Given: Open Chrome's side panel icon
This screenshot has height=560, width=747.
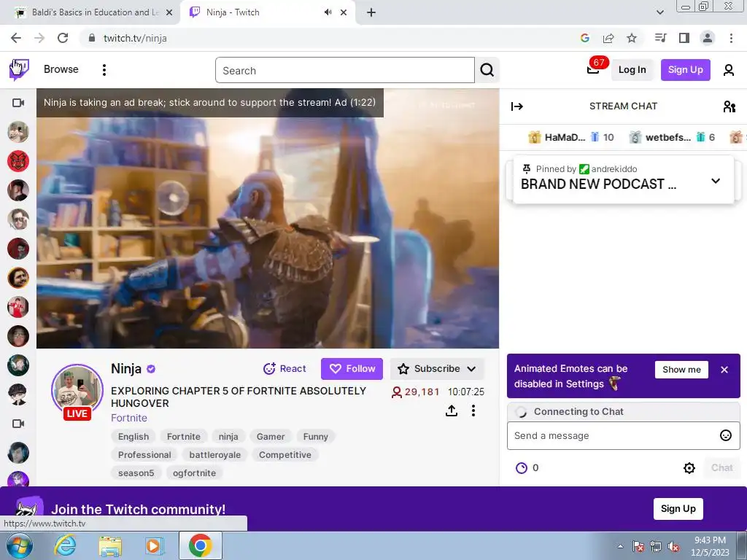Looking at the screenshot, I should click(684, 38).
